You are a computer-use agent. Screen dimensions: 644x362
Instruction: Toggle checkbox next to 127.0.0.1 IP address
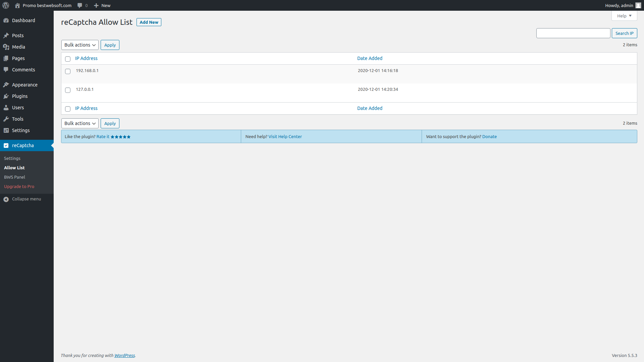click(68, 90)
